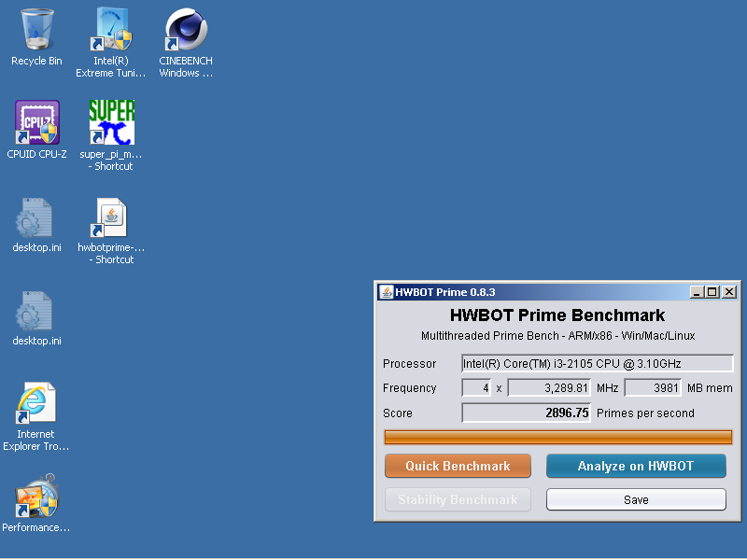Launch Intel(R) Extreme Tuning shortcut
Screen dimensions: 747x560
[111, 30]
